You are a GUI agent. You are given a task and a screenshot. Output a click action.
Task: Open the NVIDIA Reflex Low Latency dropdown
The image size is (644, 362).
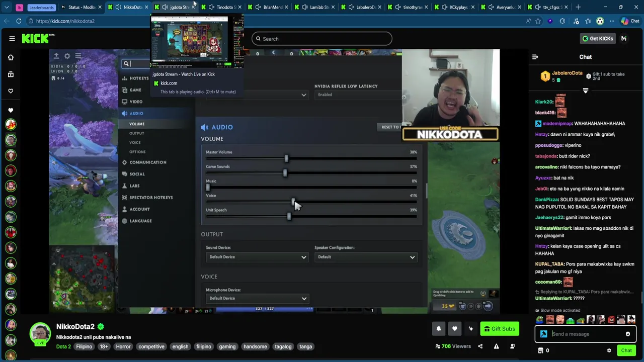point(358,95)
